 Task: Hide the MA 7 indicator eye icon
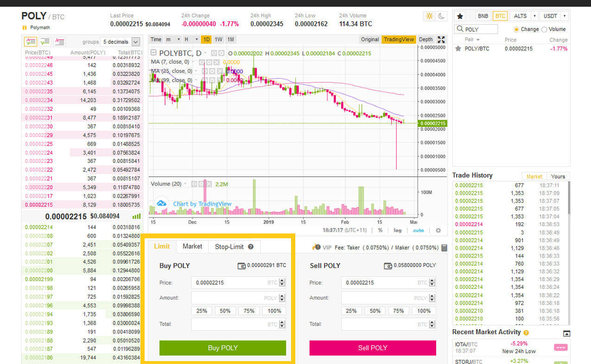coord(202,62)
